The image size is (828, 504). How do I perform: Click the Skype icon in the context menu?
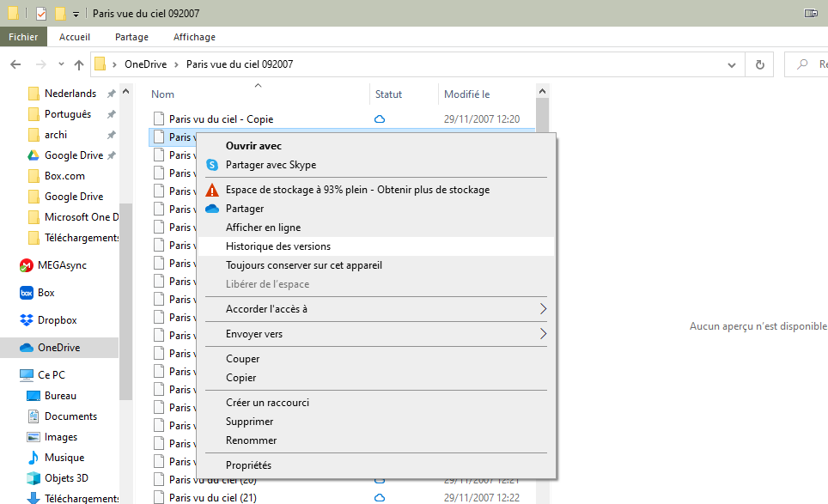coord(212,165)
